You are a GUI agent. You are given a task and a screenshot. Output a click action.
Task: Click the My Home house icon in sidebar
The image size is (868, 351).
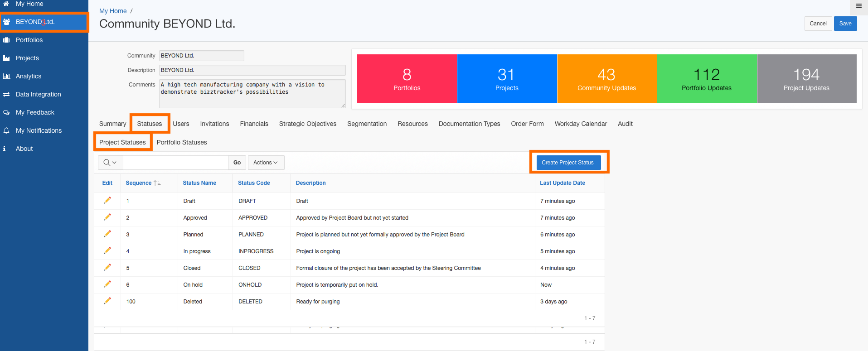(x=6, y=4)
